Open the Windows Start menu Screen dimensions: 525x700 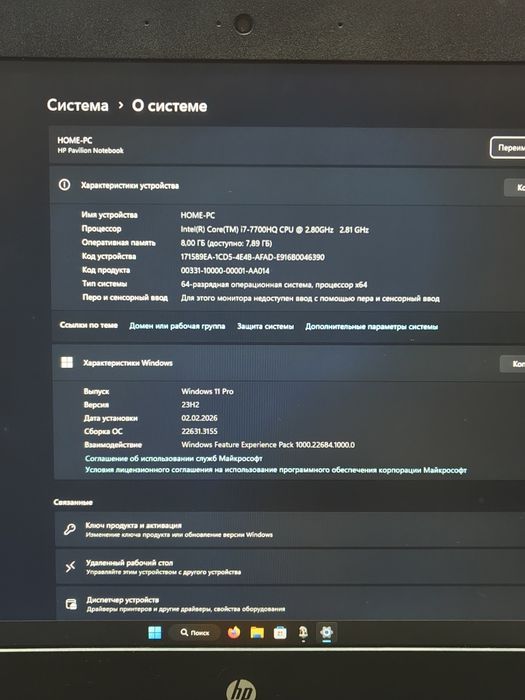click(154, 632)
